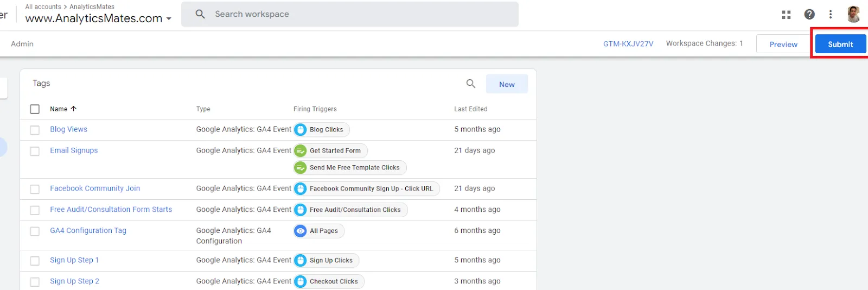Focus the Search workspace input field

(350, 14)
